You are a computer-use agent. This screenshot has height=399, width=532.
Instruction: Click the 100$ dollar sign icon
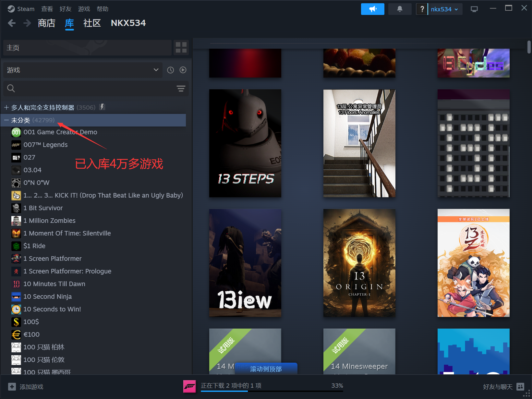click(16, 322)
